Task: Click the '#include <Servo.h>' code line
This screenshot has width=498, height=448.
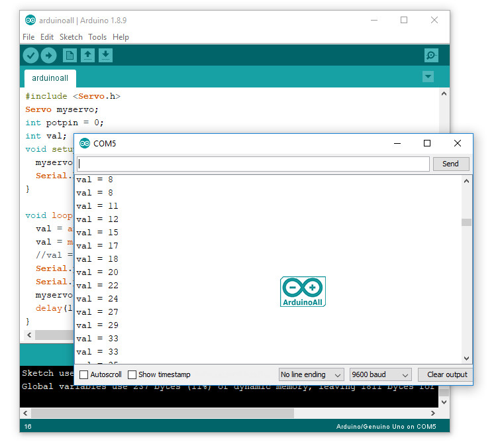Action: pos(73,96)
